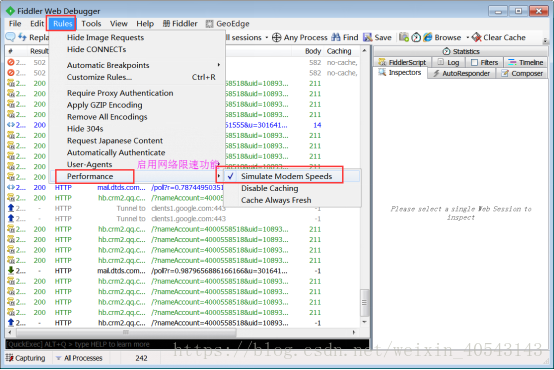This screenshot has height=370, width=554.
Task: Click the camera screenshot icon
Action: coord(404,37)
